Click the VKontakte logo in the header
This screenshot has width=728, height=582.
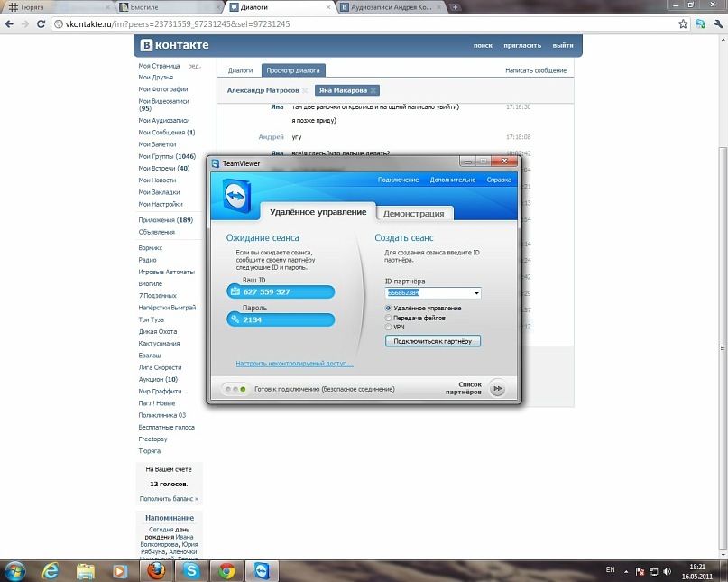(x=173, y=45)
